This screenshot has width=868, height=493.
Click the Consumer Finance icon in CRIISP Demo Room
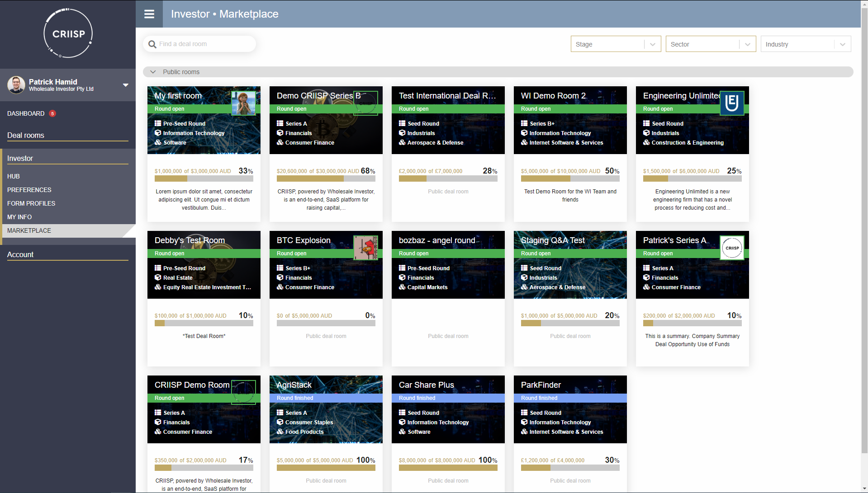click(158, 432)
